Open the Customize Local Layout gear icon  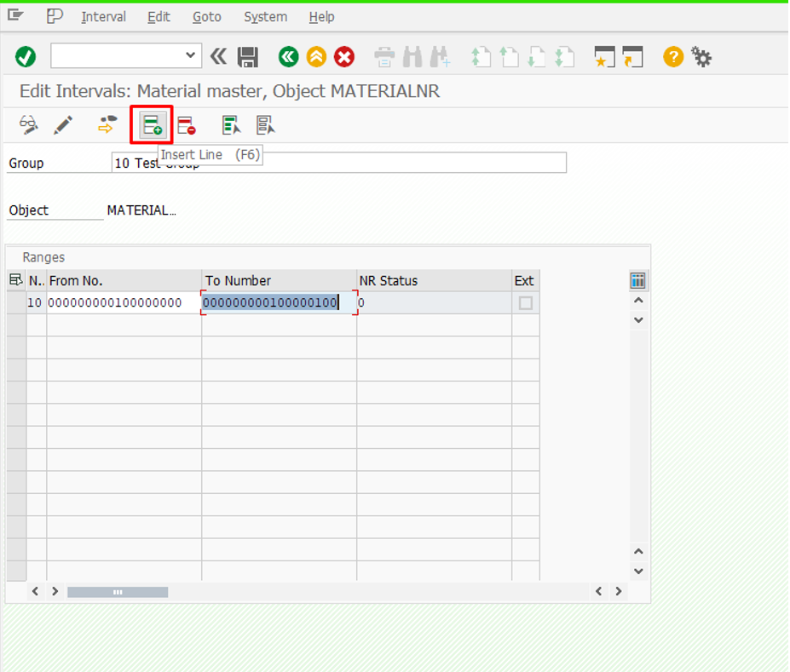[701, 57]
